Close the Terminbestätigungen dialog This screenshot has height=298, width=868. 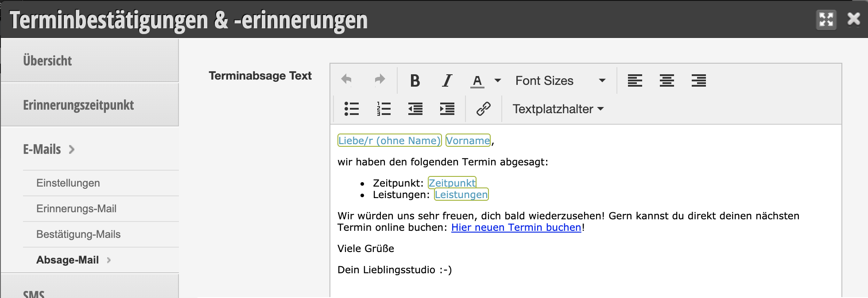click(853, 19)
